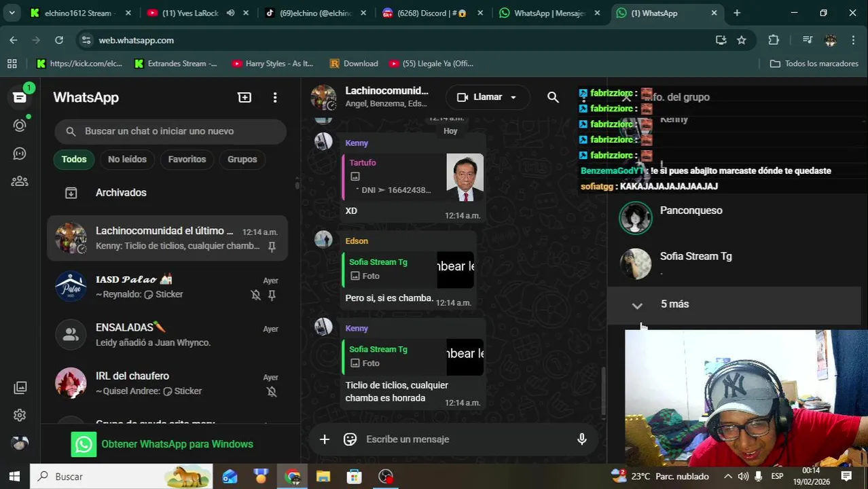Viewport: 868px width, 489px height.
Task: Open the Chrome media control menu
Action: [807, 40]
